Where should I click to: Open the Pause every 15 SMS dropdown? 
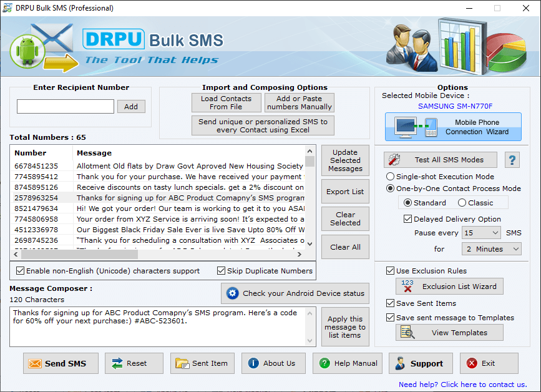coord(481,233)
